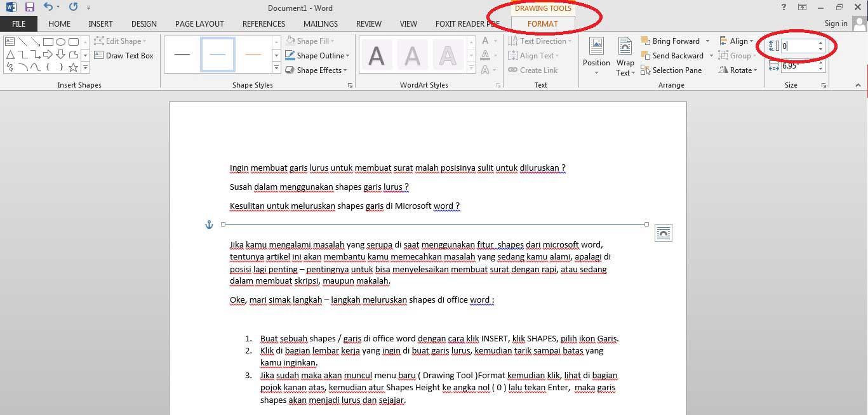
Task: Switch to the INSERT tab
Action: [x=100, y=23]
